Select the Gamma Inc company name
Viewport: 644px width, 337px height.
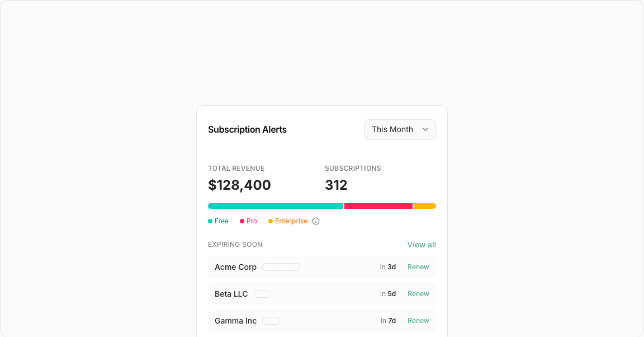point(235,321)
